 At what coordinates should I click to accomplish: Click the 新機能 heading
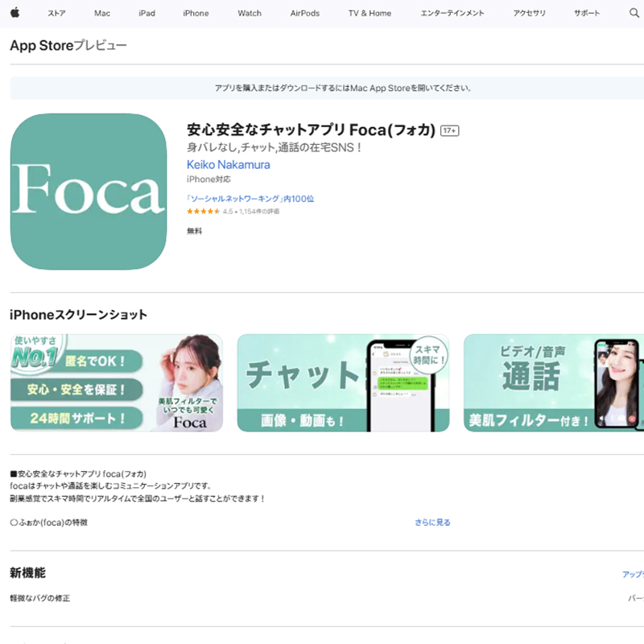(x=28, y=572)
